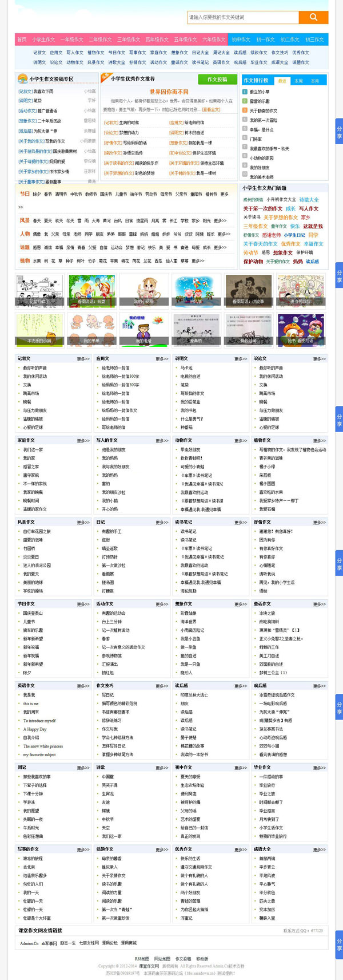The height and width of the screenshot is (980, 343).
Task: Select hot topic 关于第一次的作文
Action: point(262,209)
